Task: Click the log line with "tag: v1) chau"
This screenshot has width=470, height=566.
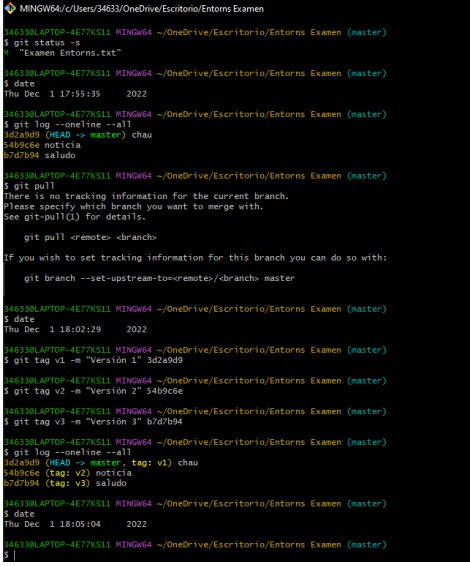Action: [101, 463]
